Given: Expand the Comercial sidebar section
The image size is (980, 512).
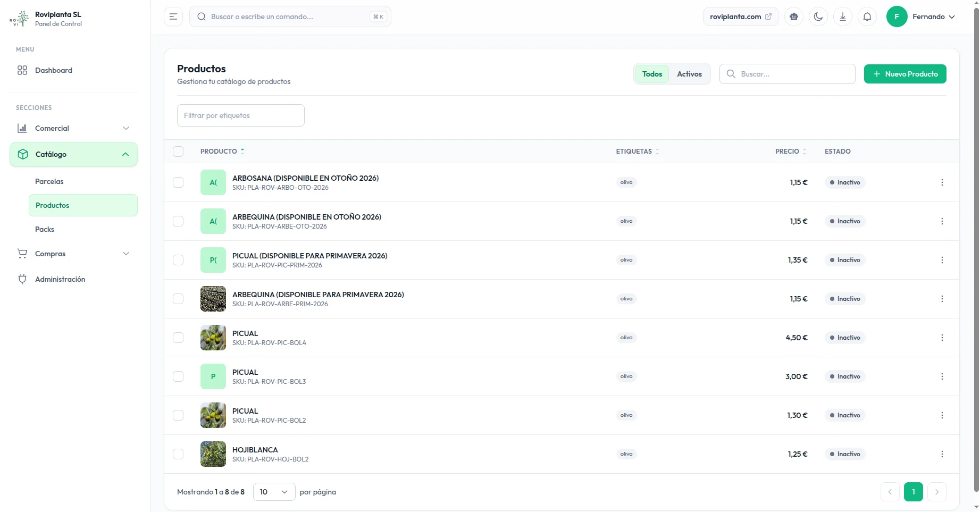Looking at the screenshot, I should click(x=73, y=128).
